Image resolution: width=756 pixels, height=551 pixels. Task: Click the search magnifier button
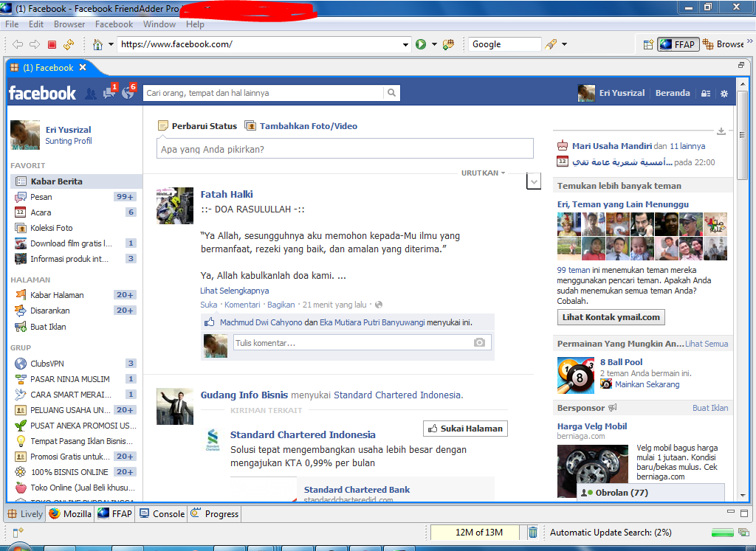tap(391, 93)
